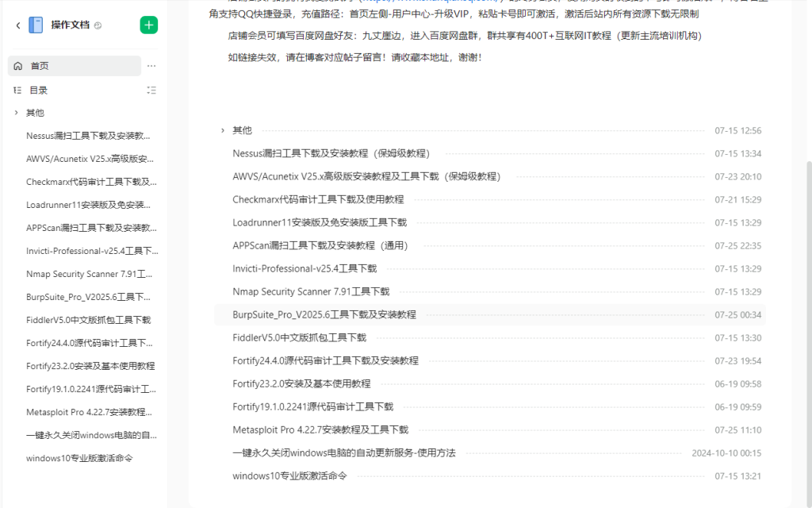Image resolution: width=812 pixels, height=508 pixels.
Task: Open sidebar item Metasploit Pro 4.22.7安装教程...
Action: click(89, 412)
